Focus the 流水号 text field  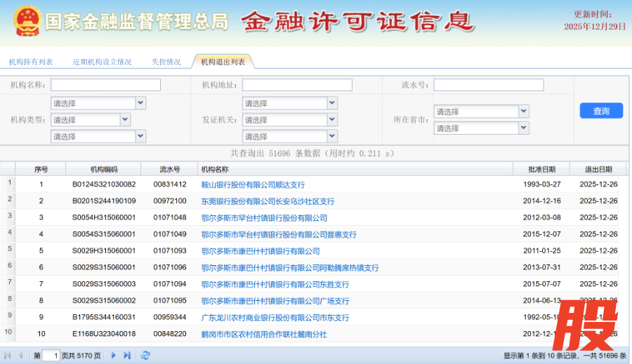pyautogui.click(x=488, y=85)
